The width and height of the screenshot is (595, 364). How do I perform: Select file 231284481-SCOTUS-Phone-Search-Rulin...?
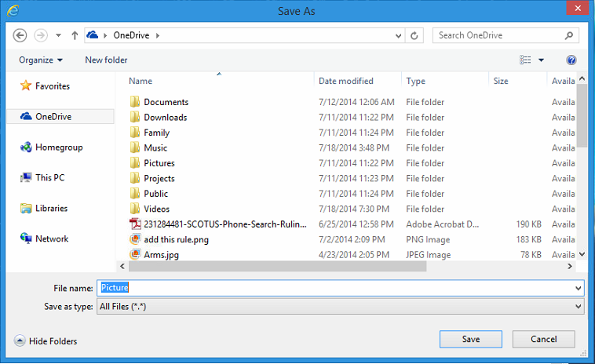click(224, 224)
